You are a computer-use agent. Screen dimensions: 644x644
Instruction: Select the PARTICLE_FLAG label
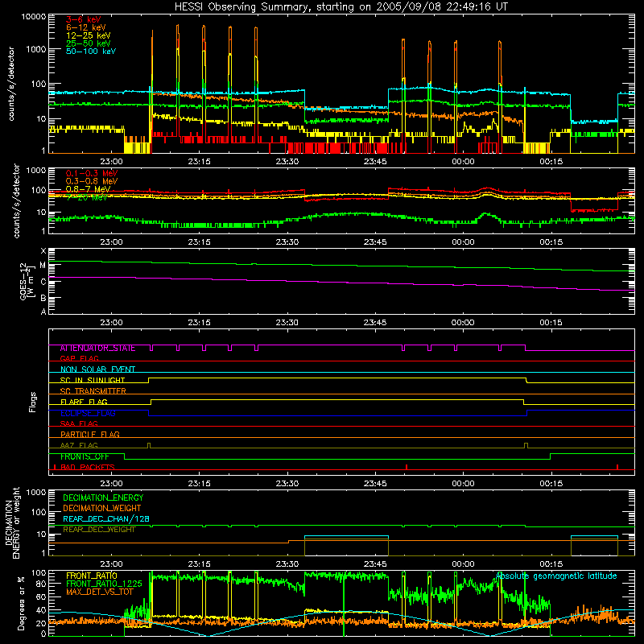point(90,434)
